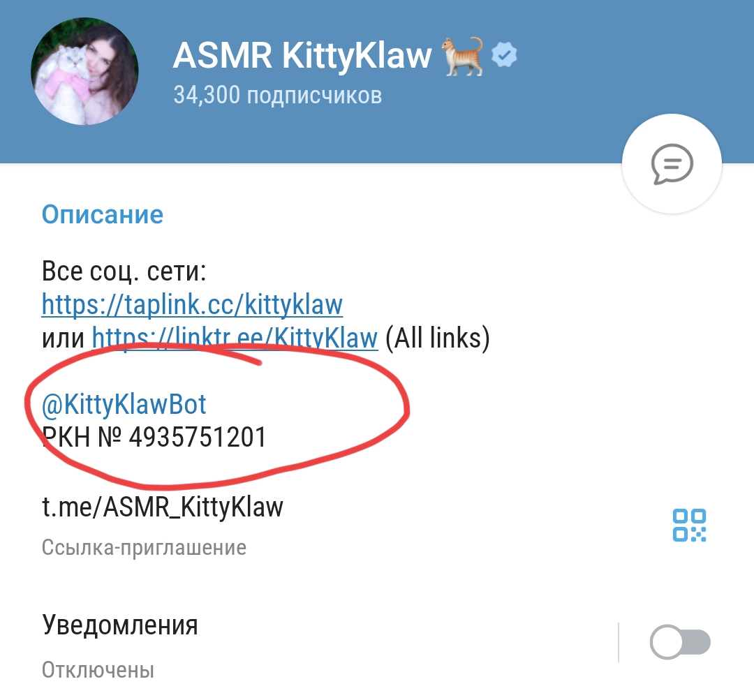Tap the (All links) text
Screen dimensions: 754x700
pyautogui.click(x=438, y=338)
